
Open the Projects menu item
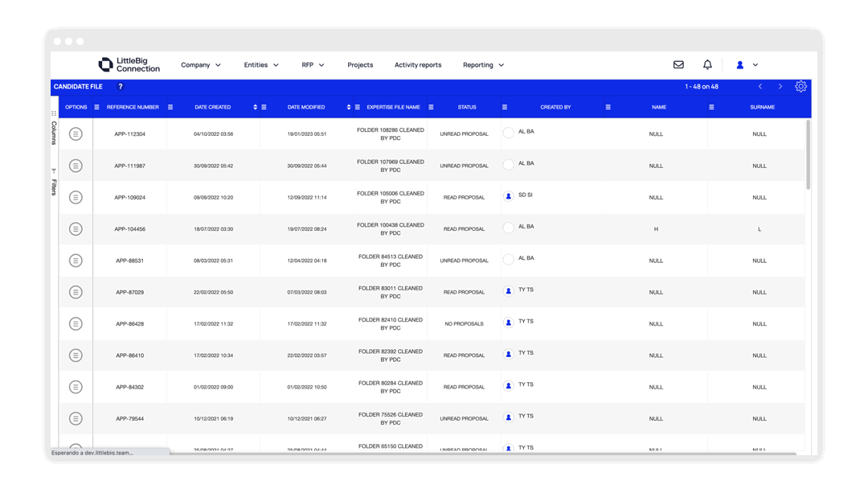(x=360, y=65)
